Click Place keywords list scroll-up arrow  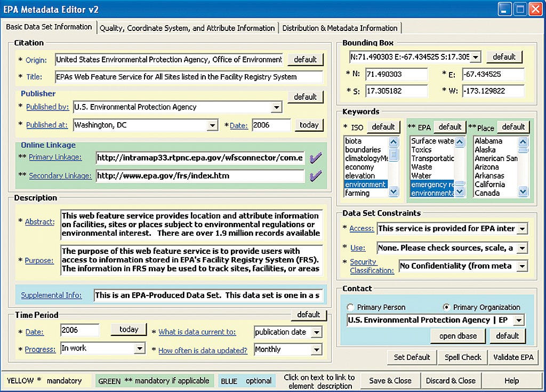click(523, 141)
